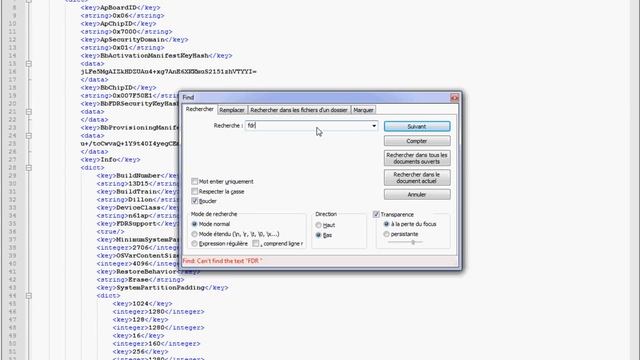Open Rechercher dans les fichiers d'un dossier tab
The height and width of the screenshot is (360, 640).
click(299, 110)
